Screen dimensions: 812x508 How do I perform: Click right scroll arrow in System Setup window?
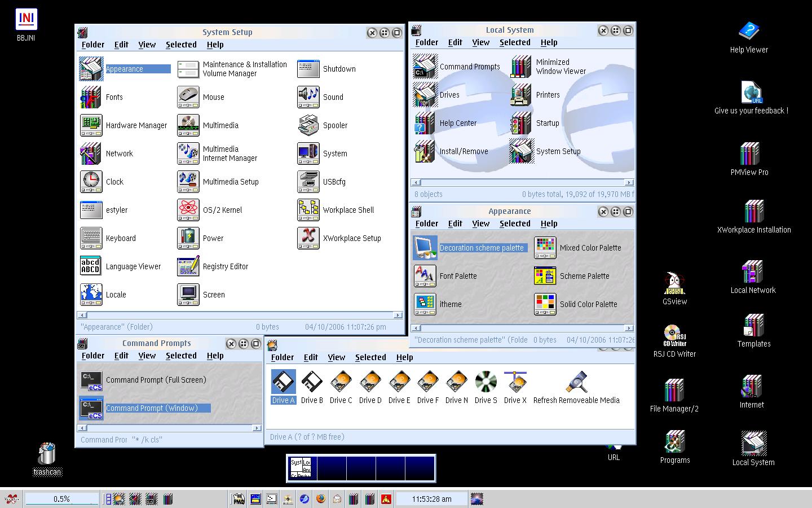[x=398, y=315]
